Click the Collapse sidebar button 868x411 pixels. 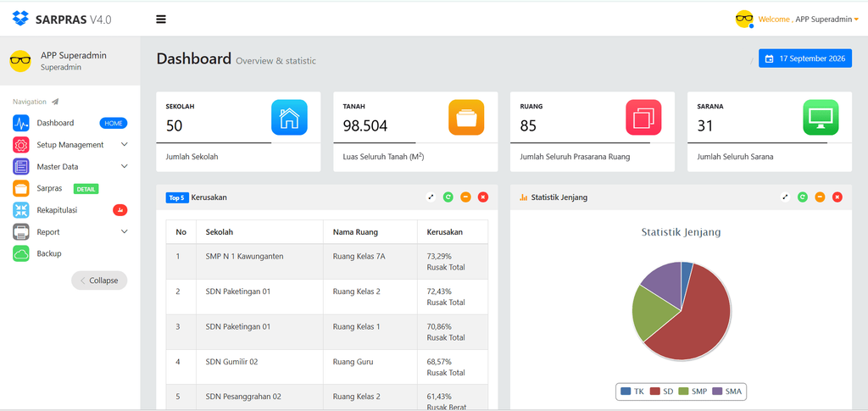[99, 280]
